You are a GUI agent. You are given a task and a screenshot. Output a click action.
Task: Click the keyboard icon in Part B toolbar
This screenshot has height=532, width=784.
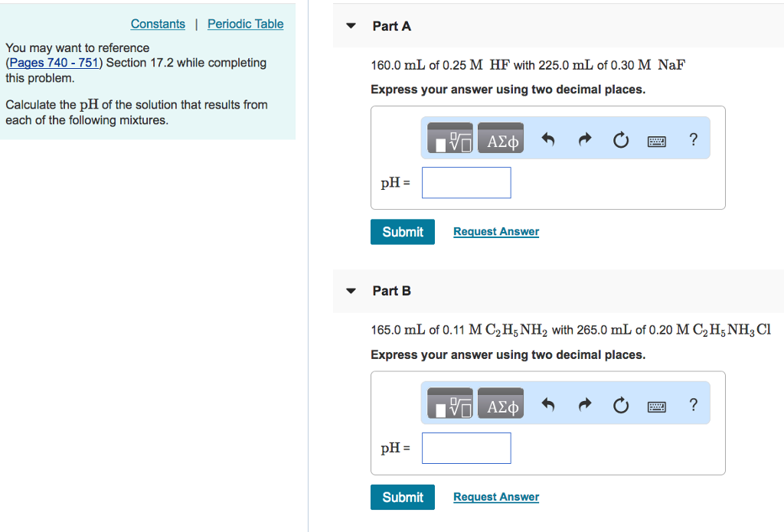(656, 404)
